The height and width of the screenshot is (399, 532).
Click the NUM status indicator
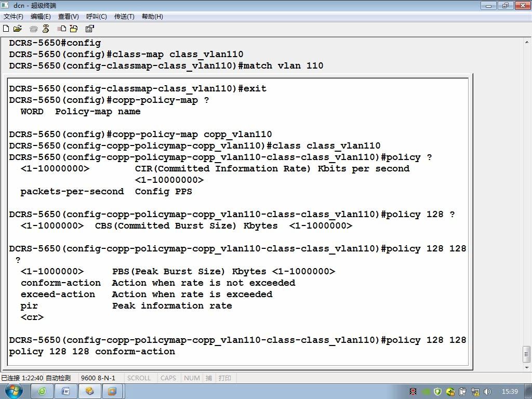pyautogui.click(x=192, y=378)
